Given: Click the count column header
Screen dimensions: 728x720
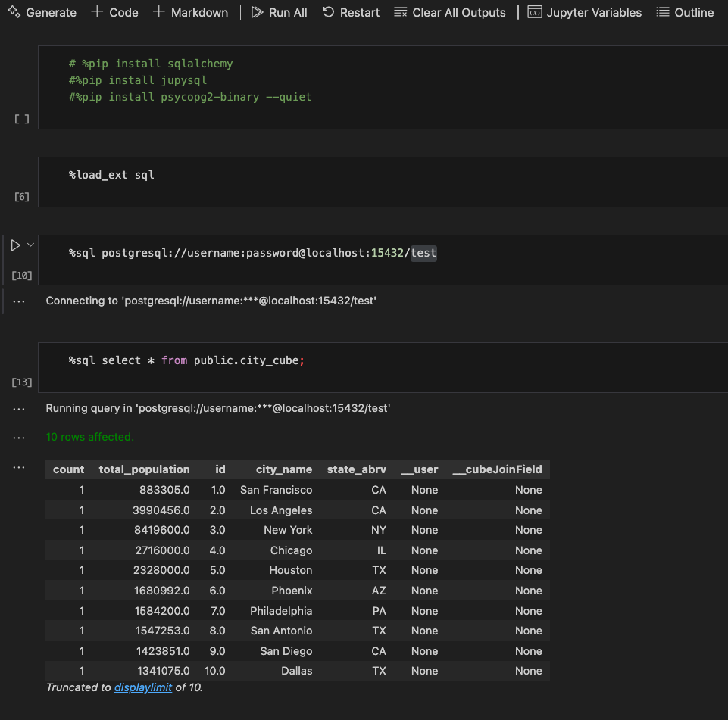Looking at the screenshot, I should coord(69,469).
